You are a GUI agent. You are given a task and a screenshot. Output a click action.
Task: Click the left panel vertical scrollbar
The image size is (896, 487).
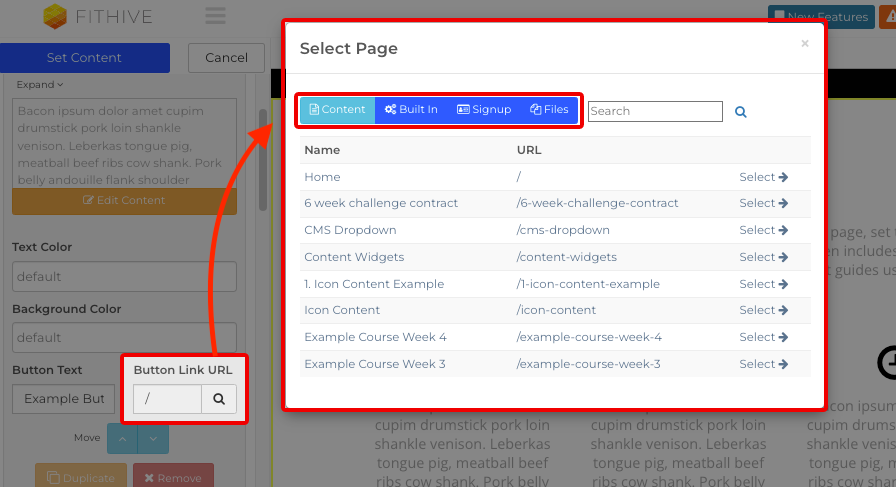263,159
